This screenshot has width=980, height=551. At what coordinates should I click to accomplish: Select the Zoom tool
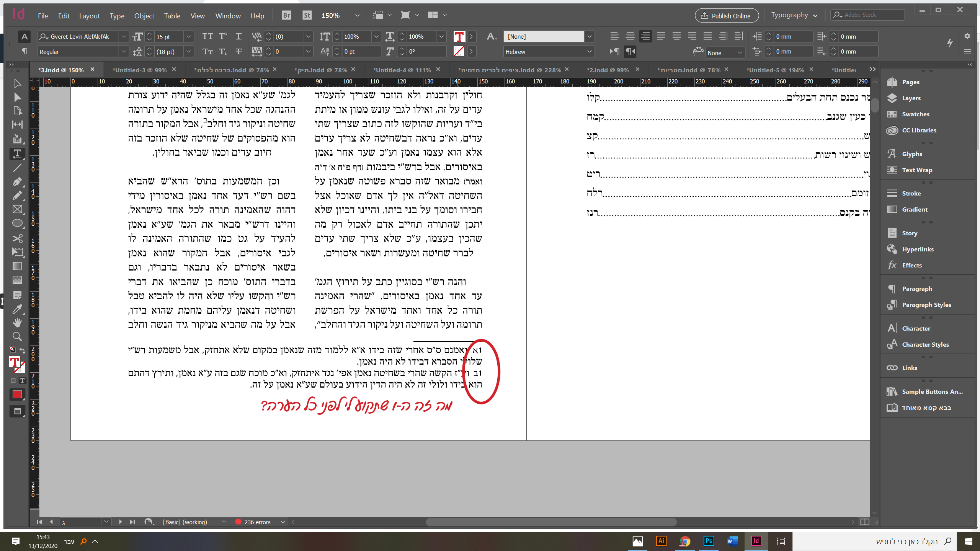(x=17, y=337)
